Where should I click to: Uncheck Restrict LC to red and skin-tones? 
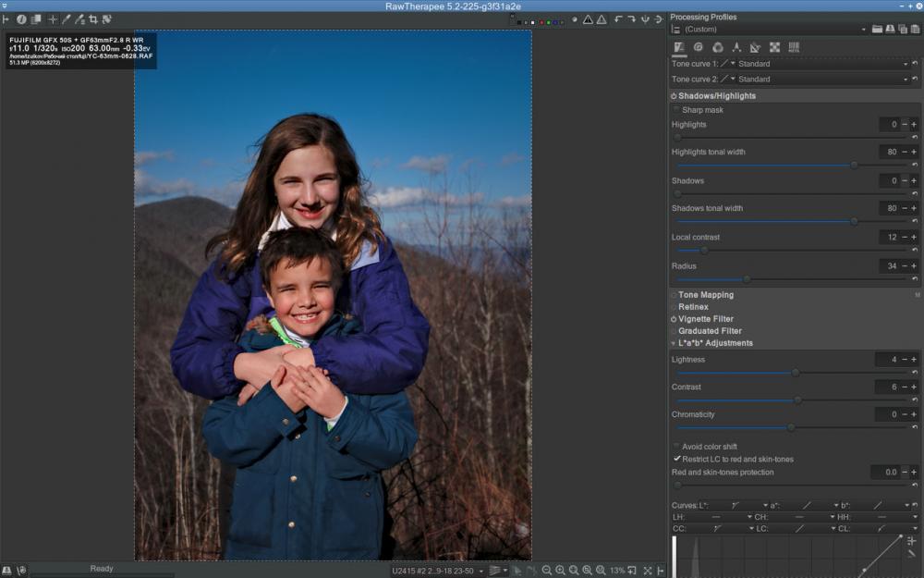tap(677, 459)
